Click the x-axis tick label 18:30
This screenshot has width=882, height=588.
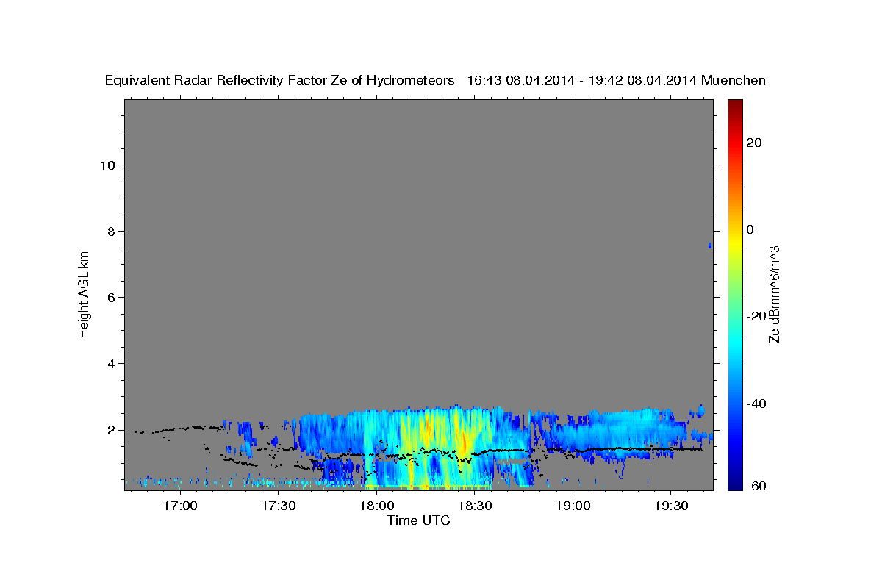[475, 506]
